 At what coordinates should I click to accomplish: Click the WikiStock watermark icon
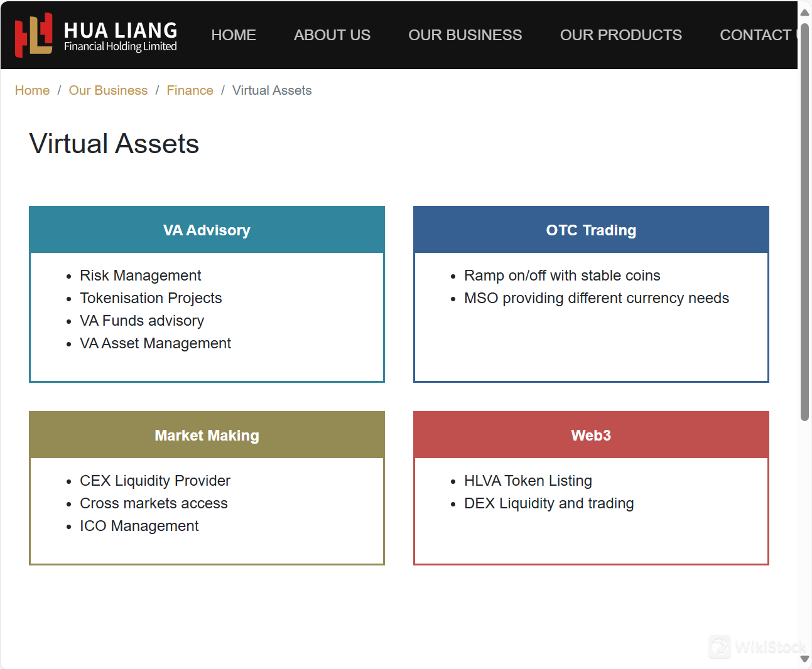pyautogui.click(x=721, y=647)
